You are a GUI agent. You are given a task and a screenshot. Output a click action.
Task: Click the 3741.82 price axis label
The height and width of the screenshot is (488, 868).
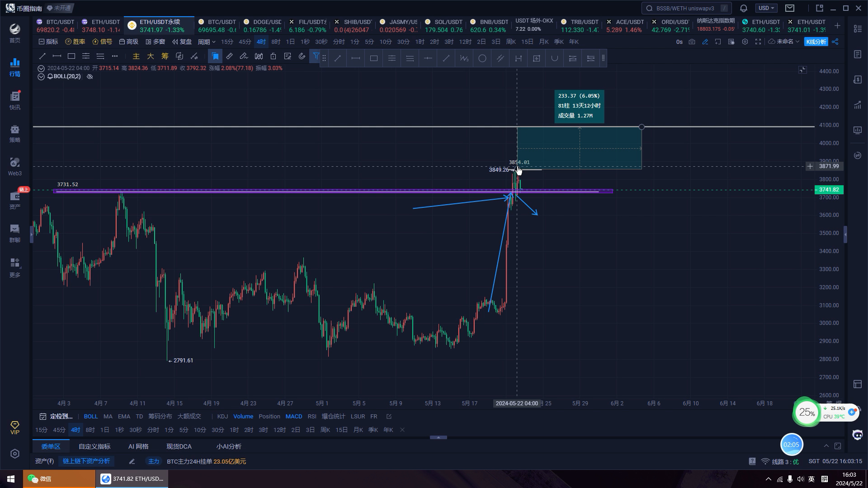click(x=829, y=190)
